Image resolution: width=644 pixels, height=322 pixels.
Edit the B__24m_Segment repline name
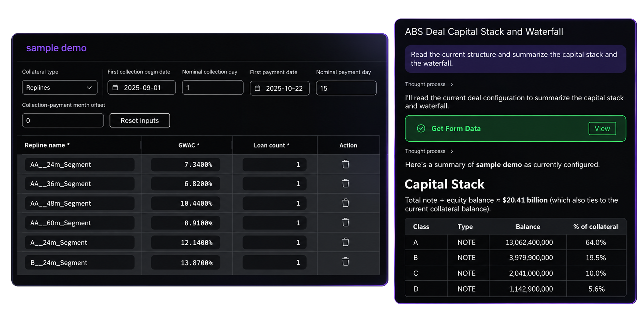80,262
